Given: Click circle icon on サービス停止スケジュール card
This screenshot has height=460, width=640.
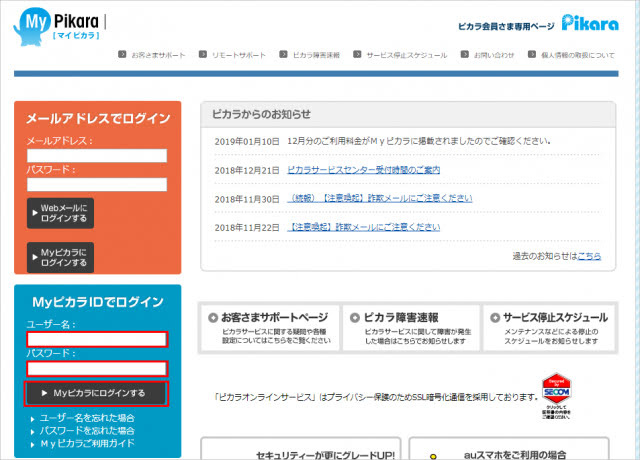Looking at the screenshot, I should (x=495, y=318).
